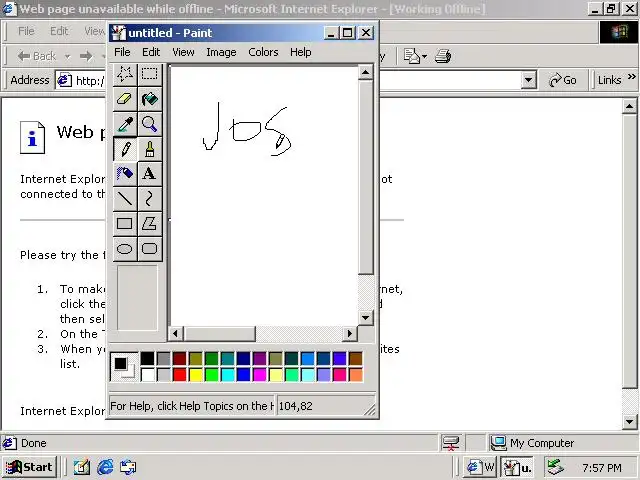
Task: Select the Rounded Rectangle tool
Action: [x=149, y=249]
